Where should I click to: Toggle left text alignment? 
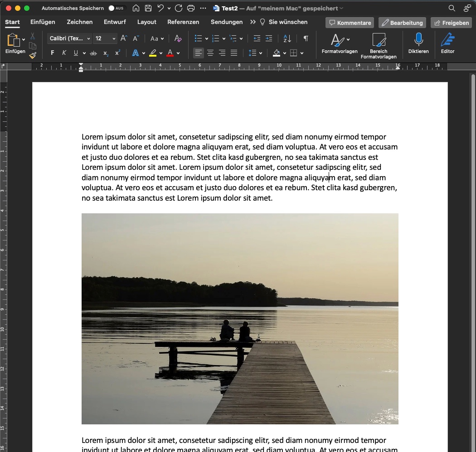[198, 53]
